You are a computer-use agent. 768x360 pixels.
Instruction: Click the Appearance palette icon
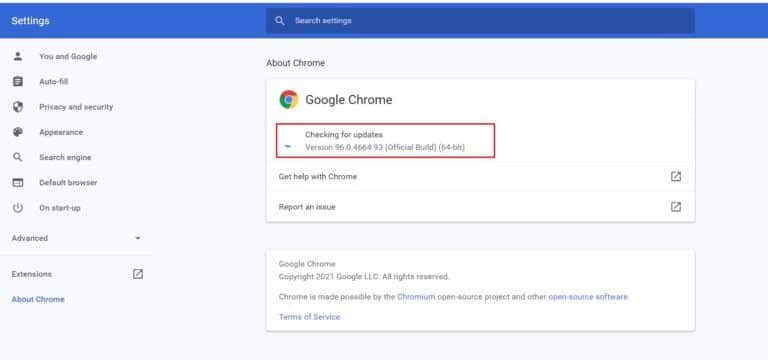(18, 132)
